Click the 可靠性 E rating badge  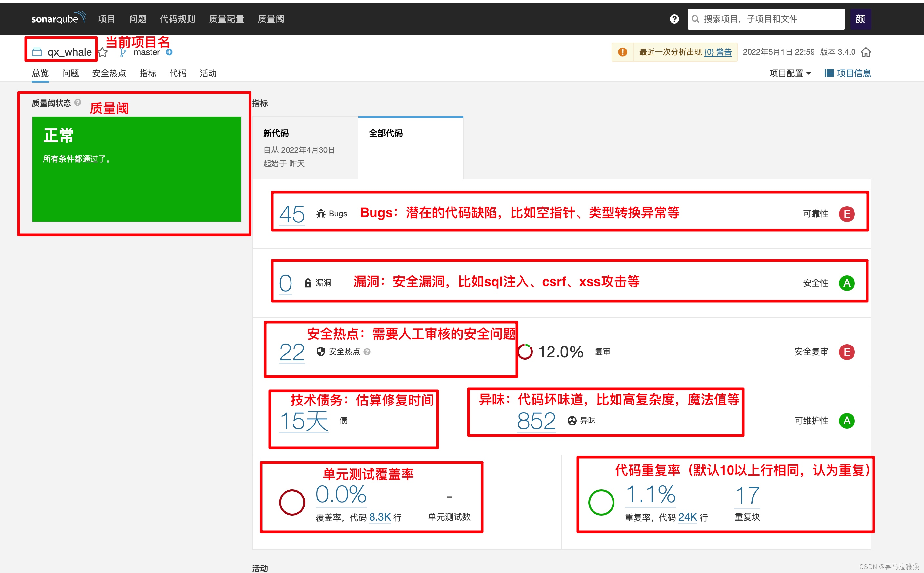tap(846, 214)
